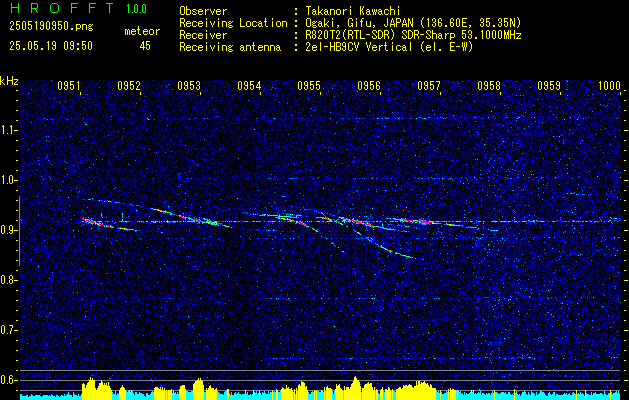Click the 0958 time marker

point(489,85)
